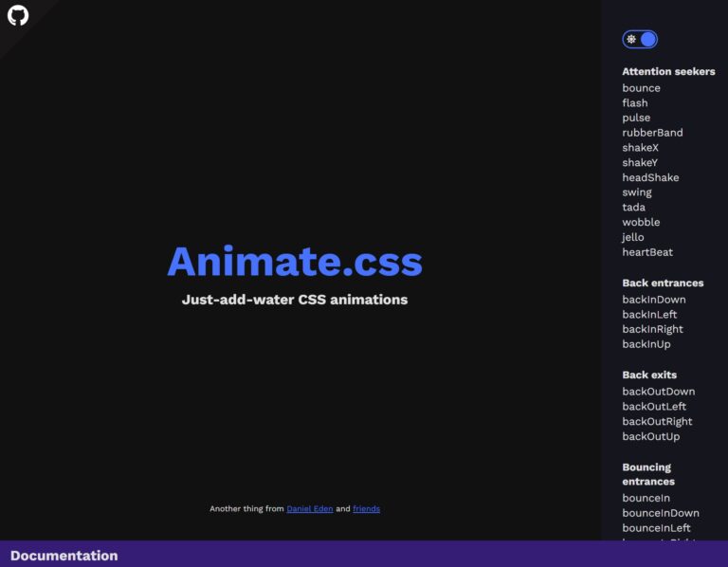Preview the backOutRight animation
This screenshot has height=567, width=728.
coord(657,421)
